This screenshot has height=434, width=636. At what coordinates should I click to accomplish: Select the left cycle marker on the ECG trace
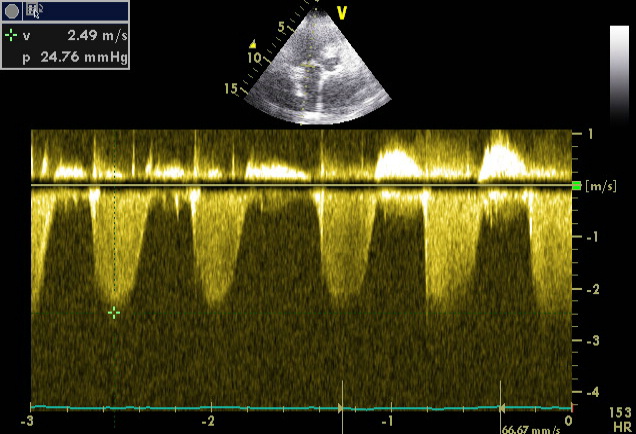342,408
